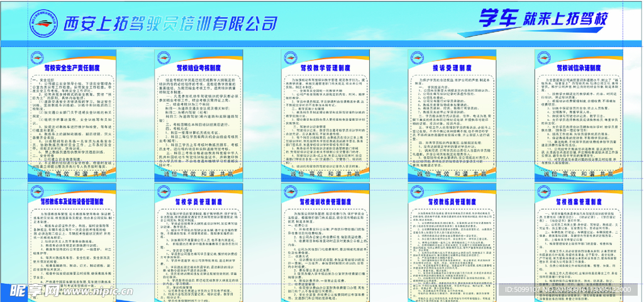Click the logo above 驾校学员管理制度 panel
Screen dimensions: 644x302
[164, 191]
